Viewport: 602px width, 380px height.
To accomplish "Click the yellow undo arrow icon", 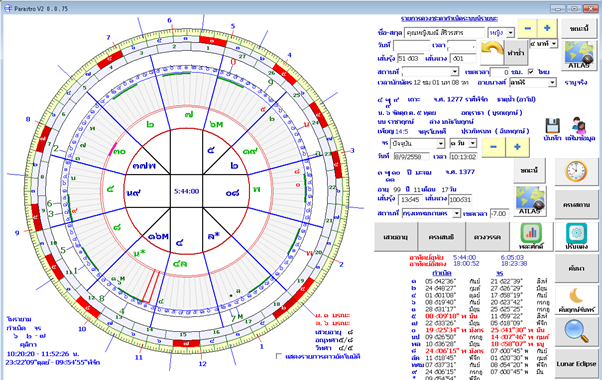I will 492,52.
